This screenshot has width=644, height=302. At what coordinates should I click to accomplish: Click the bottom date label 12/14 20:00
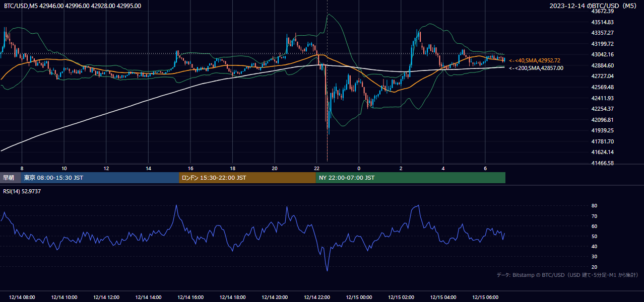[x=275, y=297]
